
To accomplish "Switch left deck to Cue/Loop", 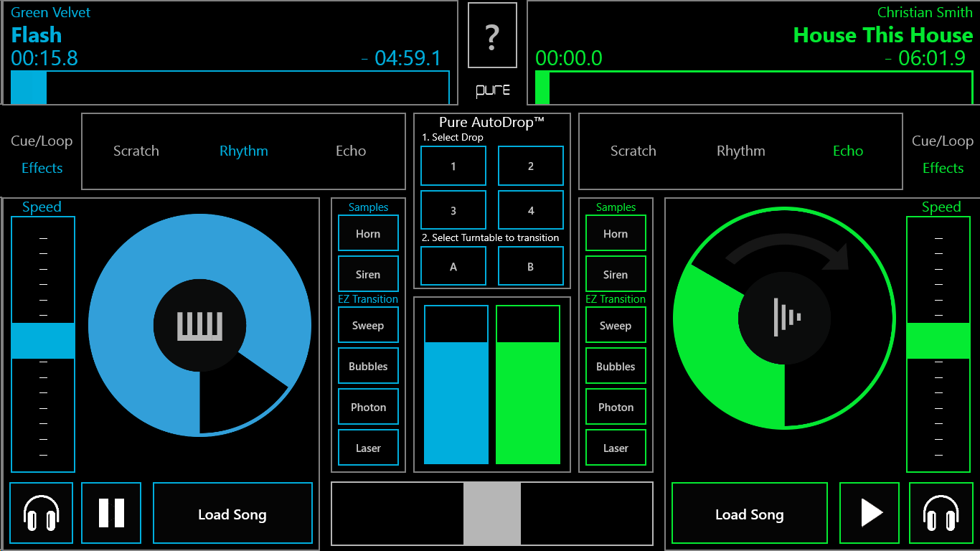I will pos(42,141).
